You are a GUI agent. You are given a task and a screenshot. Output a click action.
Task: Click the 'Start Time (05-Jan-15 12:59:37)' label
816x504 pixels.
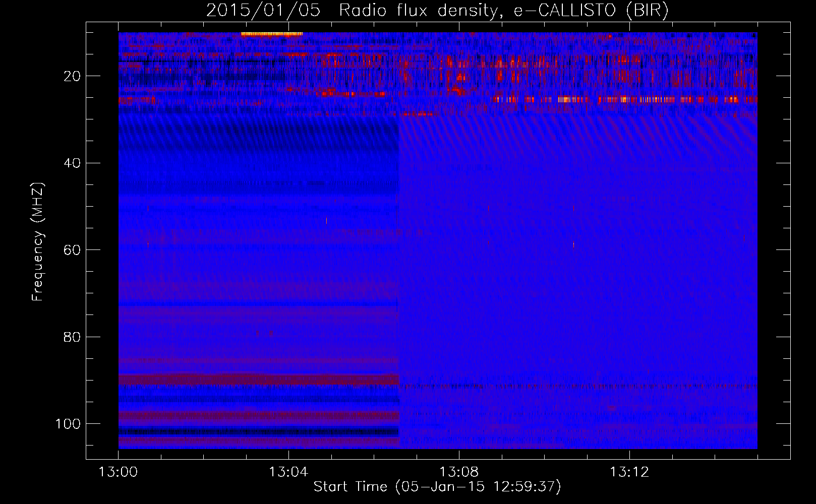click(x=437, y=487)
